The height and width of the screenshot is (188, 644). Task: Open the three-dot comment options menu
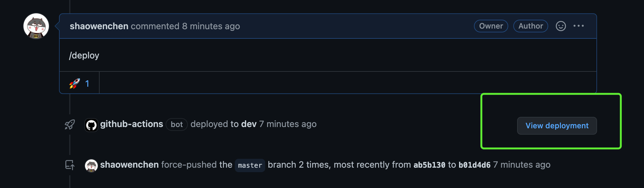tap(579, 26)
